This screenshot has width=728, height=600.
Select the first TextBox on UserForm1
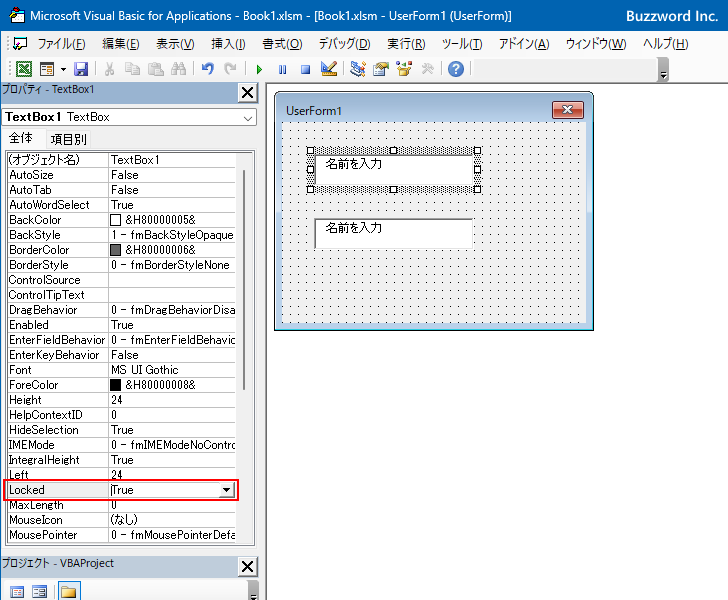coord(394,170)
